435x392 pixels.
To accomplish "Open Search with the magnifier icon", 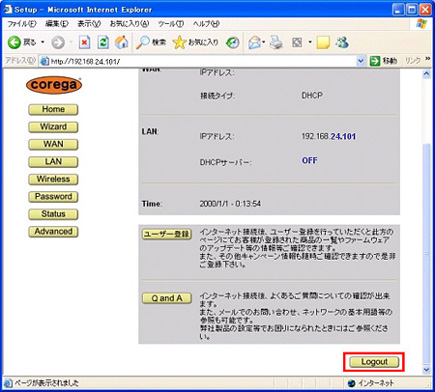I will [143, 42].
